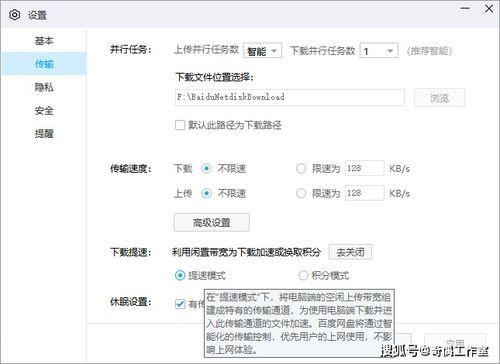The height and width of the screenshot is (364, 500).
Task: Open the 基本 settings tab
Action: tap(44, 41)
